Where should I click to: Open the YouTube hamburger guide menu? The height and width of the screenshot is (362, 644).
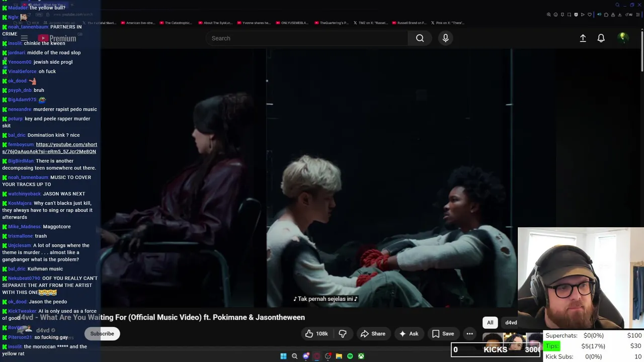coord(24,38)
